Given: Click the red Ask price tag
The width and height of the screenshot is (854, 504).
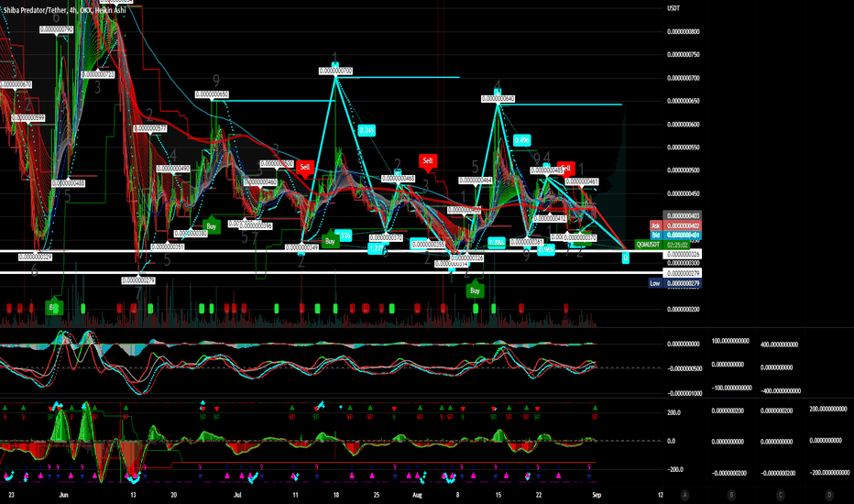Looking at the screenshot, I should [x=656, y=225].
